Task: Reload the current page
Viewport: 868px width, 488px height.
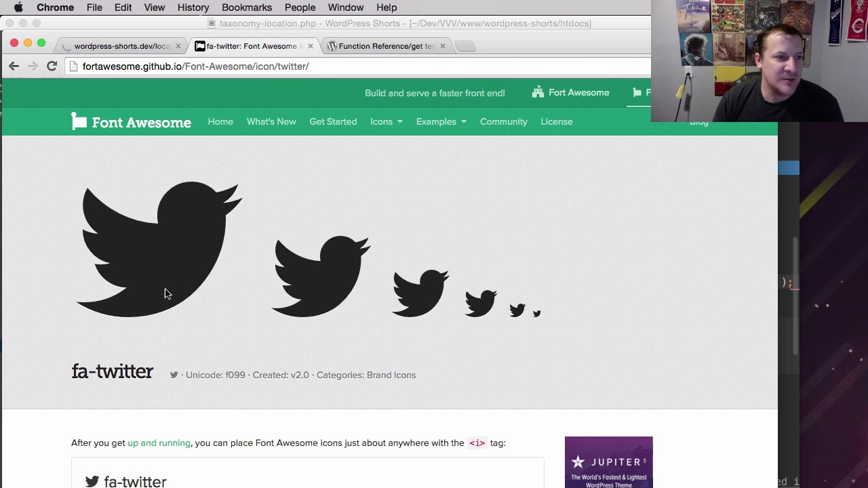Action: [x=52, y=66]
